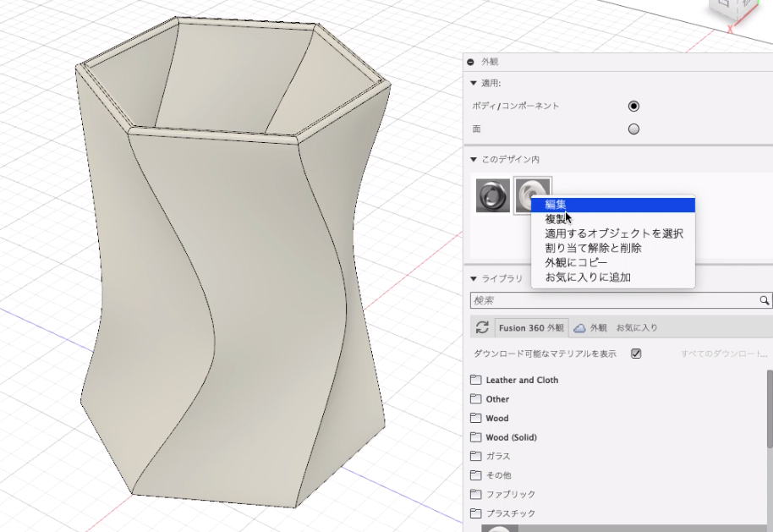Switch to the お気に入り tab
773x532 pixels.
[x=637, y=328]
